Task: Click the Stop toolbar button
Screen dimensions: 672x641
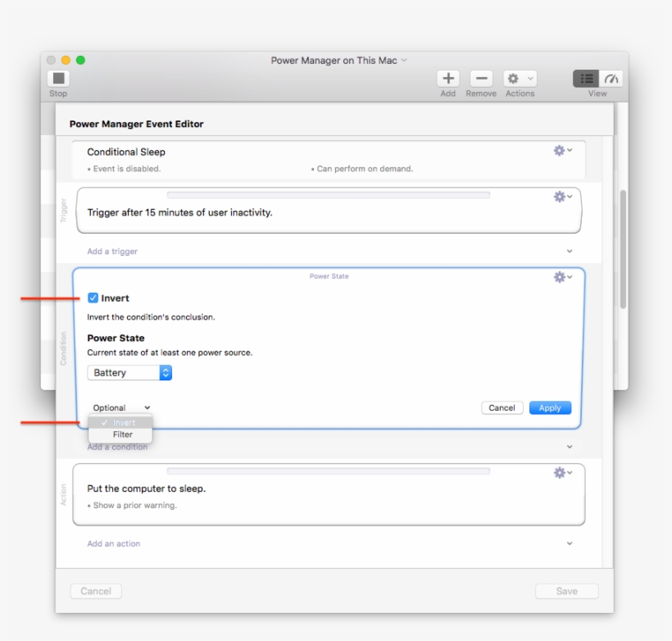Action: pyautogui.click(x=58, y=79)
